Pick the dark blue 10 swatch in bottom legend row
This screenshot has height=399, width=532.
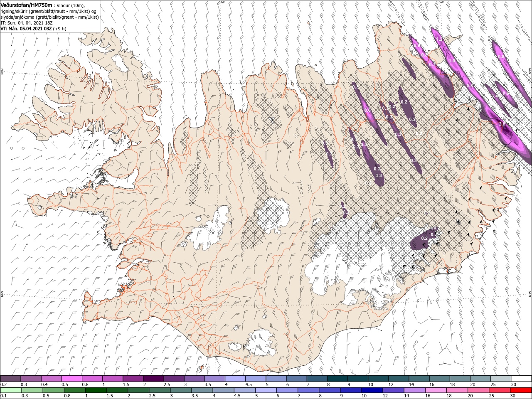[x=372, y=391]
